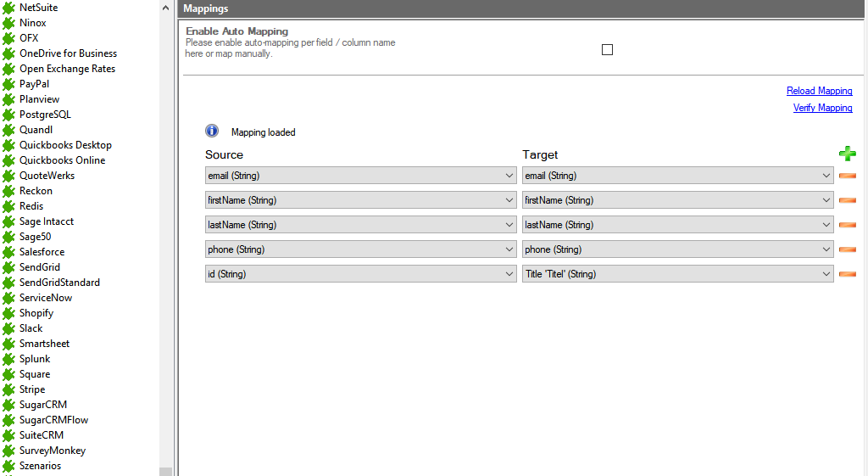Open the email source field dropdown

pos(360,176)
